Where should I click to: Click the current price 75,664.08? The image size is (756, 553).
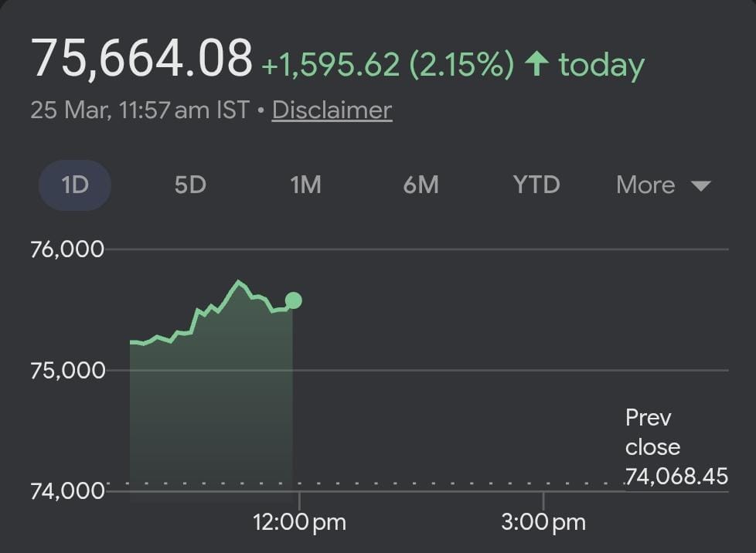(142, 59)
